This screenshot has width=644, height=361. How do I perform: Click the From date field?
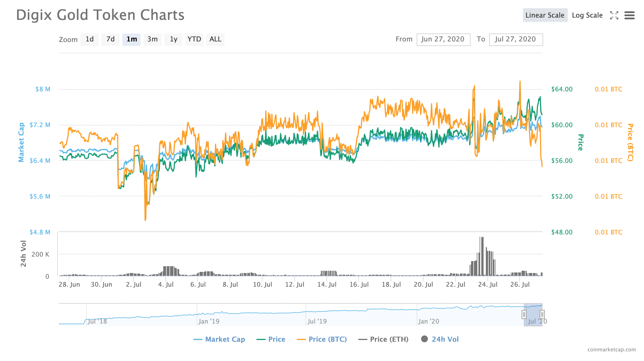coord(443,39)
